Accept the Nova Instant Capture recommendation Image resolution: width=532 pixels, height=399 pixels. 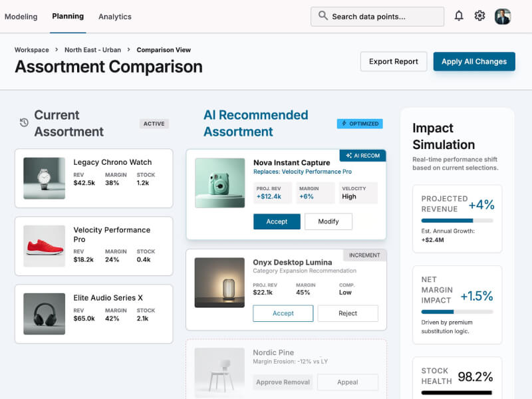(277, 221)
